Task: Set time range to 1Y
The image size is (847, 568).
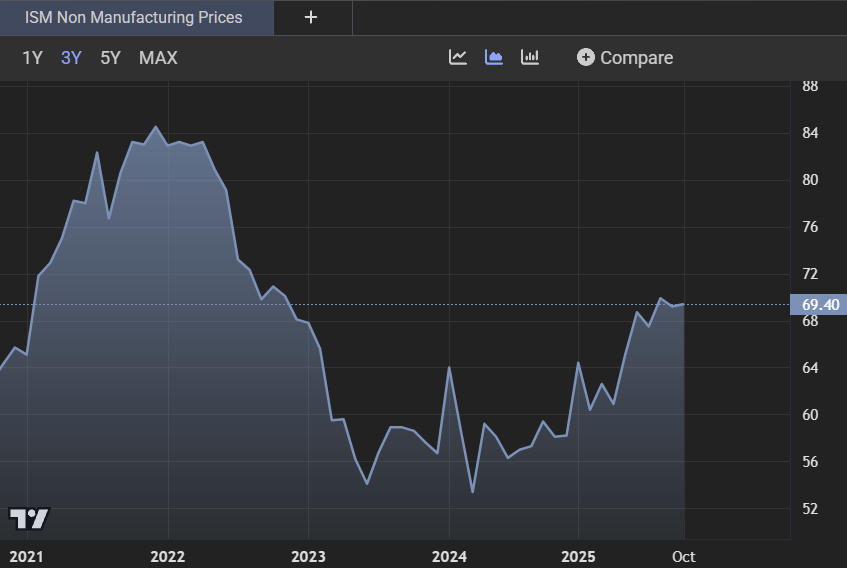Action: click(32, 58)
